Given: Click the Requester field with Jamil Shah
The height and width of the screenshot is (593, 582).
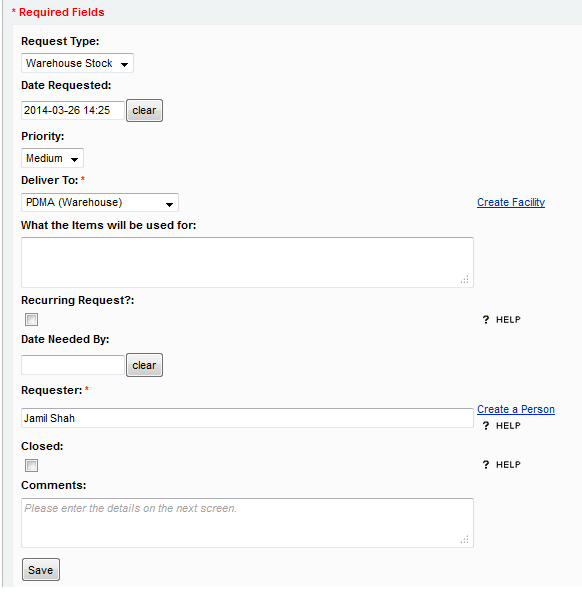Looking at the screenshot, I should point(247,418).
